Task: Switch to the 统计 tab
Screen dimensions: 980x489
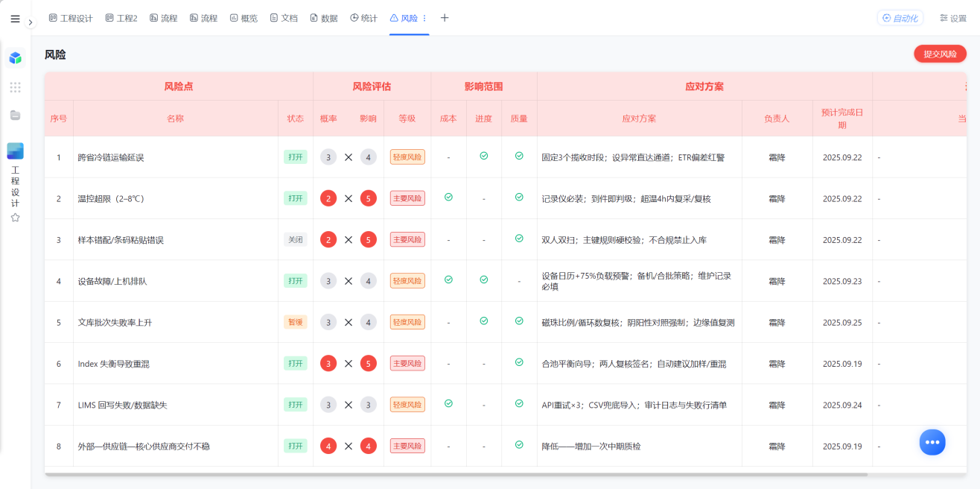Action: pos(364,18)
